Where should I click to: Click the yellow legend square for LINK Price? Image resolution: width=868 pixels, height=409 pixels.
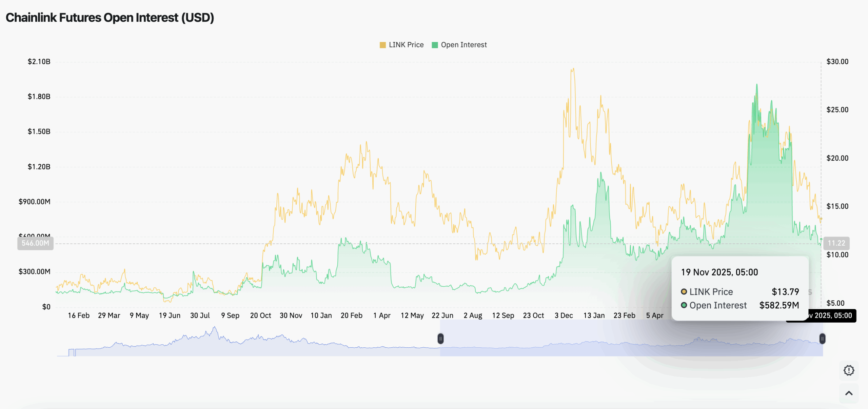tap(383, 44)
